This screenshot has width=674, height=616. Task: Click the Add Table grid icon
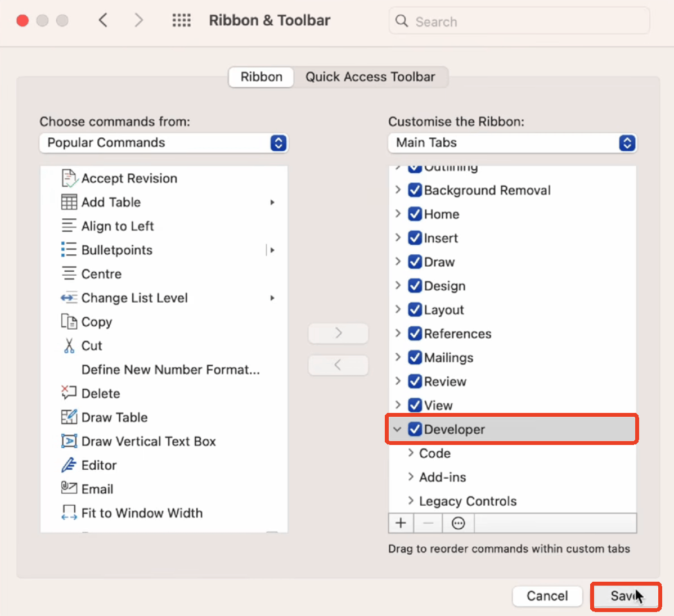69,202
